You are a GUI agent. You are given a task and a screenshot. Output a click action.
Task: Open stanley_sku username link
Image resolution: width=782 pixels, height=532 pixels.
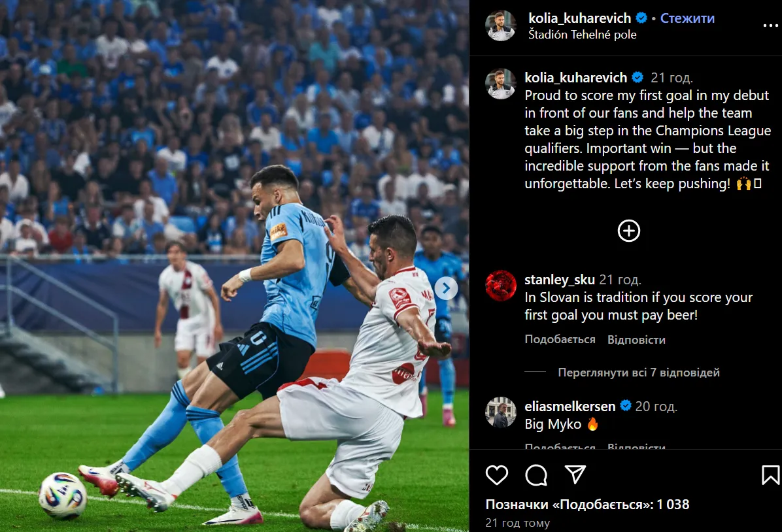pyautogui.click(x=559, y=280)
